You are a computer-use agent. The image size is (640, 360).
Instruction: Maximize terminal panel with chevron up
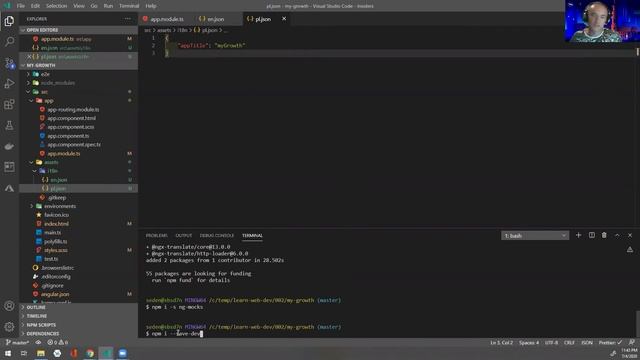(617, 236)
